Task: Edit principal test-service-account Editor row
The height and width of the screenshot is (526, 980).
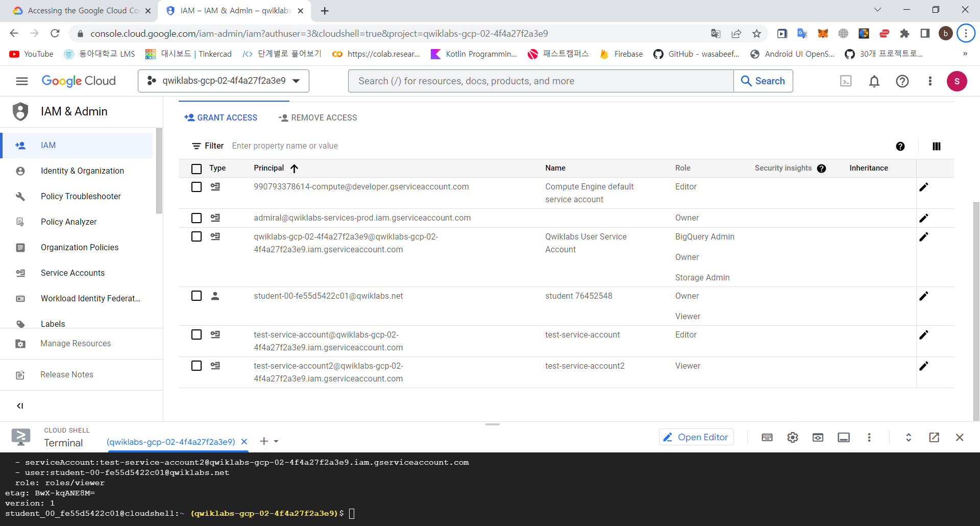Action: click(x=923, y=335)
